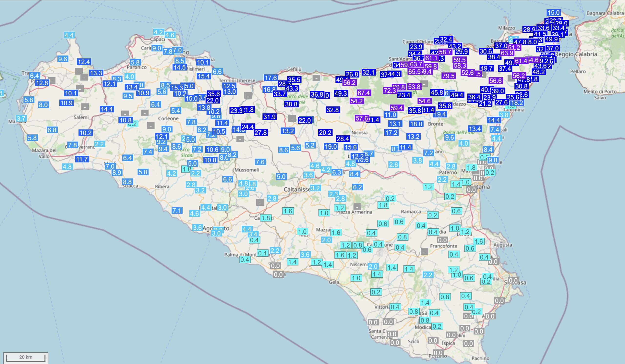This screenshot has height=364, width=625.
Task: Click the 56.6 purple rainfall label
Action: click(496, 81)
